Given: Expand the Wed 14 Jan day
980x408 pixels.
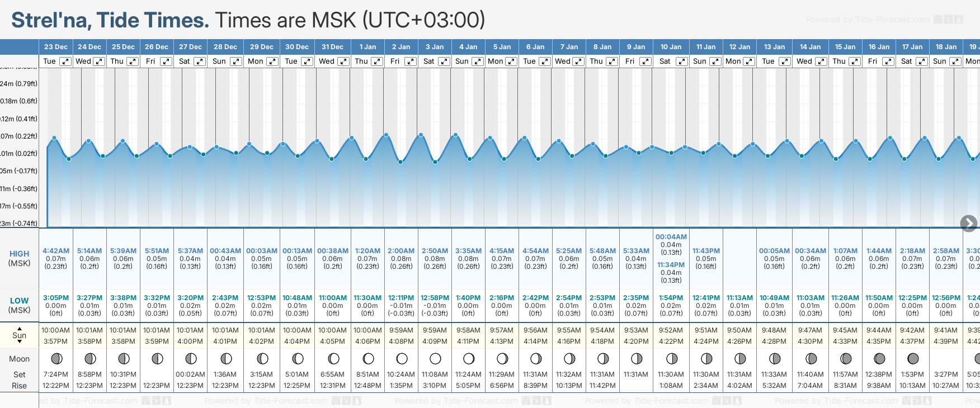Looking at the screenshot, I should coord(821,61).
